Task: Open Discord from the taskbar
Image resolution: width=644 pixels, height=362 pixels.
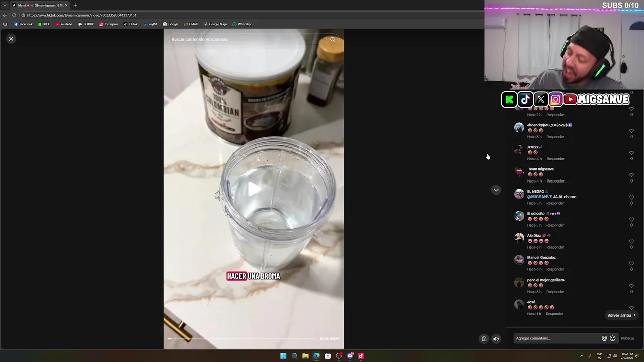Action: point(350,356)
